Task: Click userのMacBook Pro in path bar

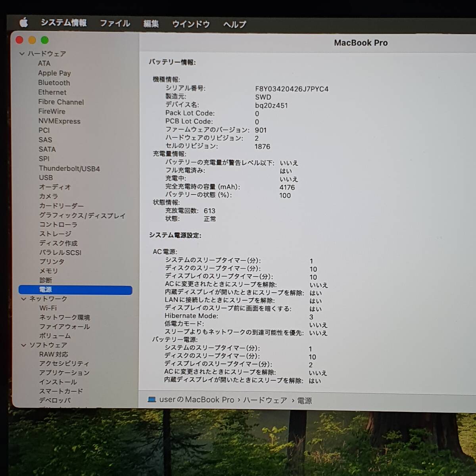Action: 197,400
